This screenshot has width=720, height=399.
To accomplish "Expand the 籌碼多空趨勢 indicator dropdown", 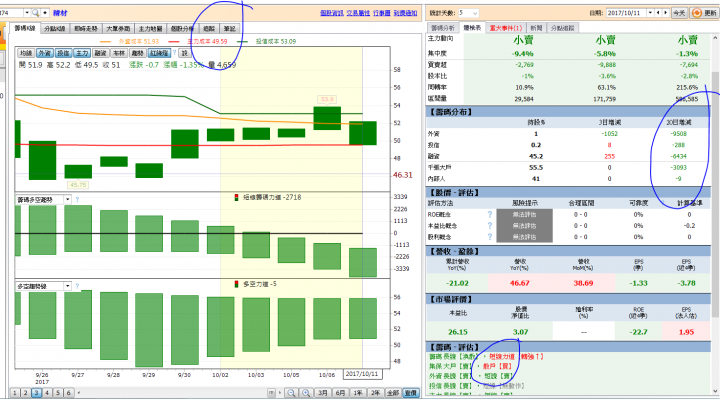I will [68, 200].
